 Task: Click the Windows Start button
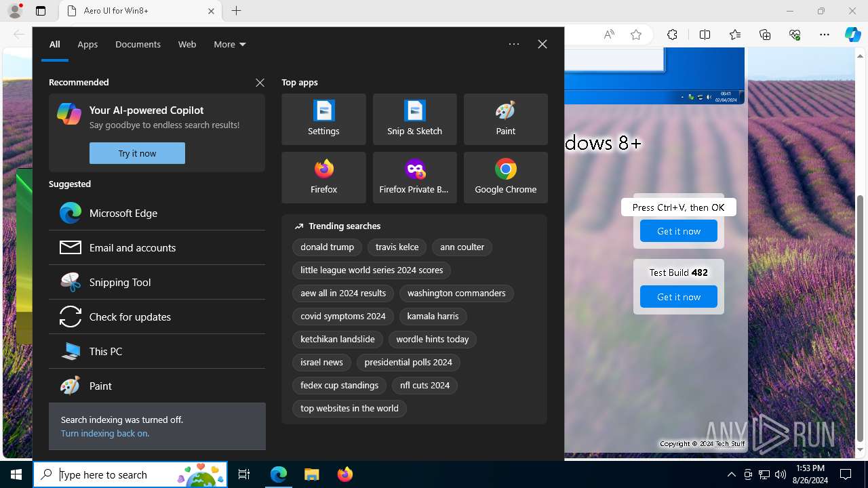coord(16,474)
